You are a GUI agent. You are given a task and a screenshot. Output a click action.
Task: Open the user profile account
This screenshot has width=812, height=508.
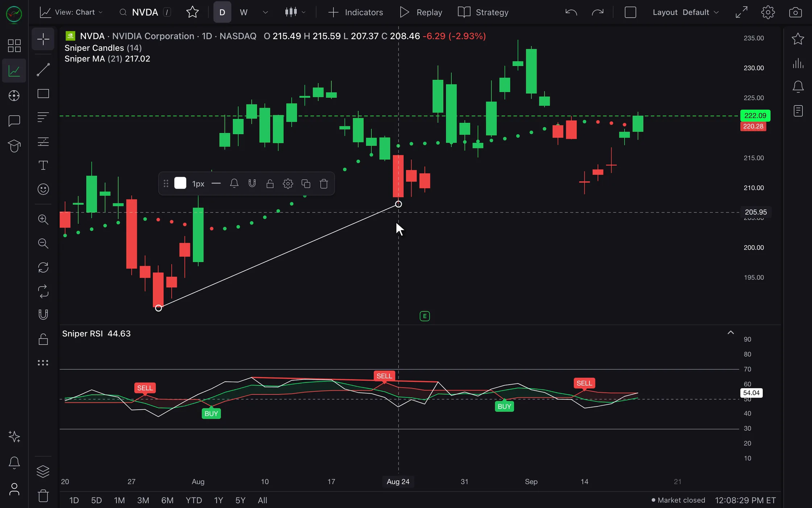[x=14, y=489]
